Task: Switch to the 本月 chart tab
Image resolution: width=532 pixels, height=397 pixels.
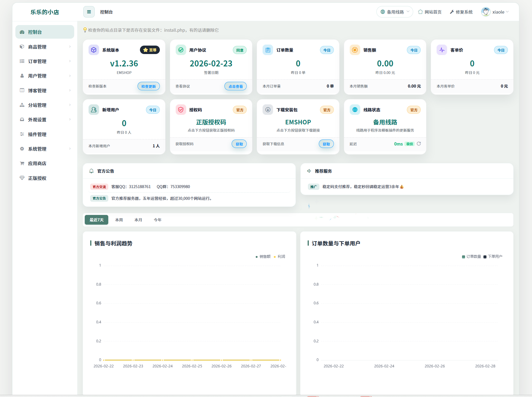Action: [x=138, y=220]
